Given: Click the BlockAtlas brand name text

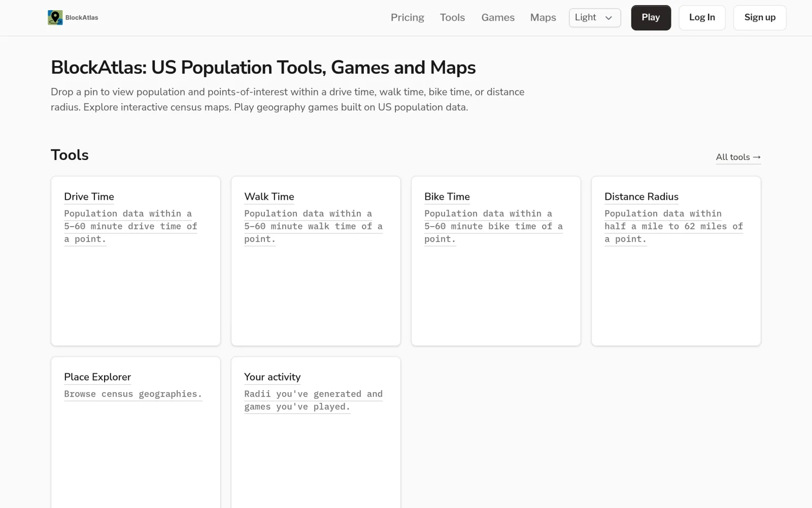Looking at the screenshot, I should point(82,18).
